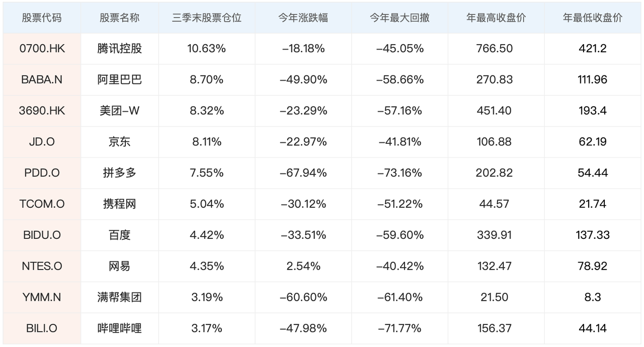Click the 哔哩哔哩 stock name
The image size is (644, 347).
[x=120, y=328]
